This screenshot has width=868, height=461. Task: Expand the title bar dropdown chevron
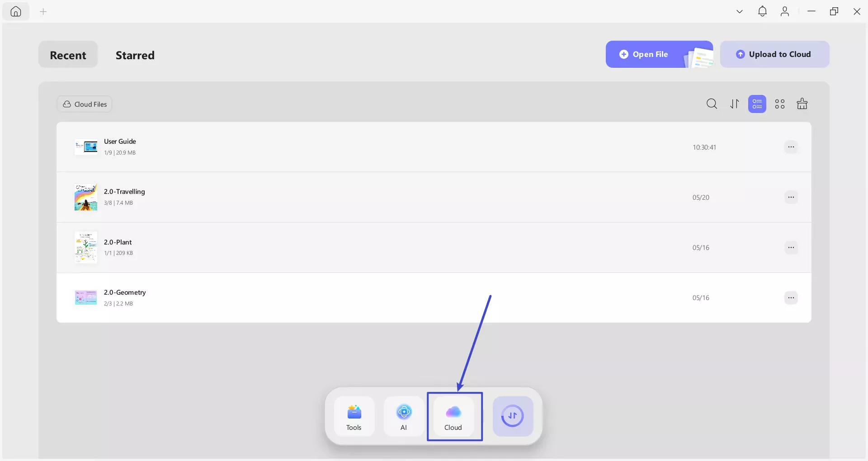[x=740, y=11]
